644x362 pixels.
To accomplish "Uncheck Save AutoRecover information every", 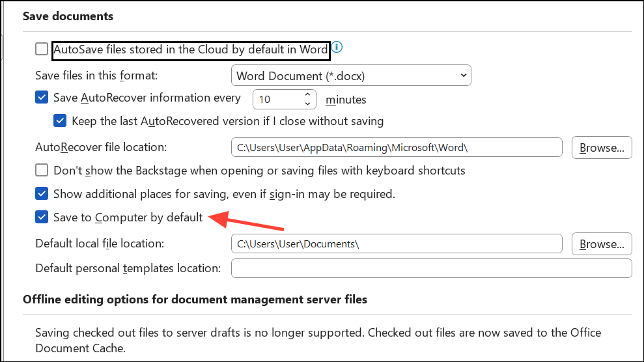I will [42, 97].
